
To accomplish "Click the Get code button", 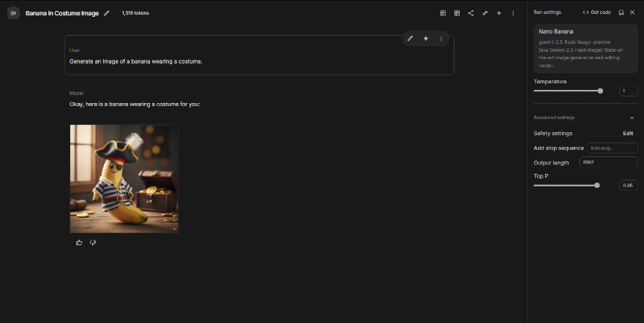I will (x=596, y=12).
